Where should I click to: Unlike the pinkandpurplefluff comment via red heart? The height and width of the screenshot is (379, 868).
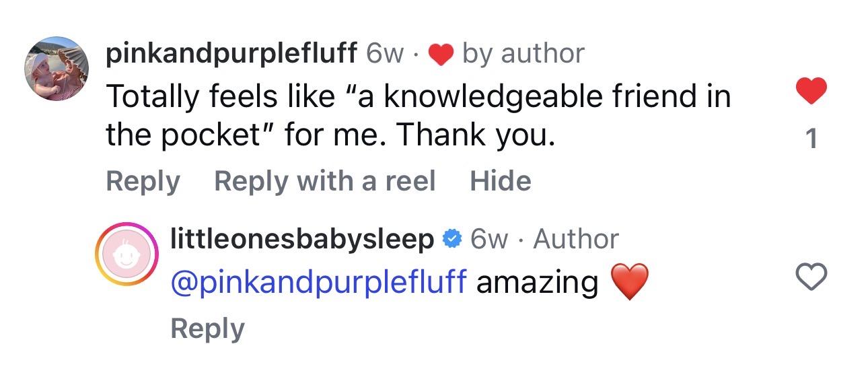pos(811,90)
